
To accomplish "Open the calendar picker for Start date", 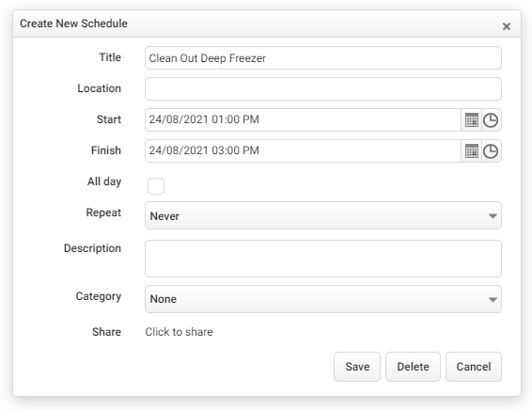I will coord(471,120).
